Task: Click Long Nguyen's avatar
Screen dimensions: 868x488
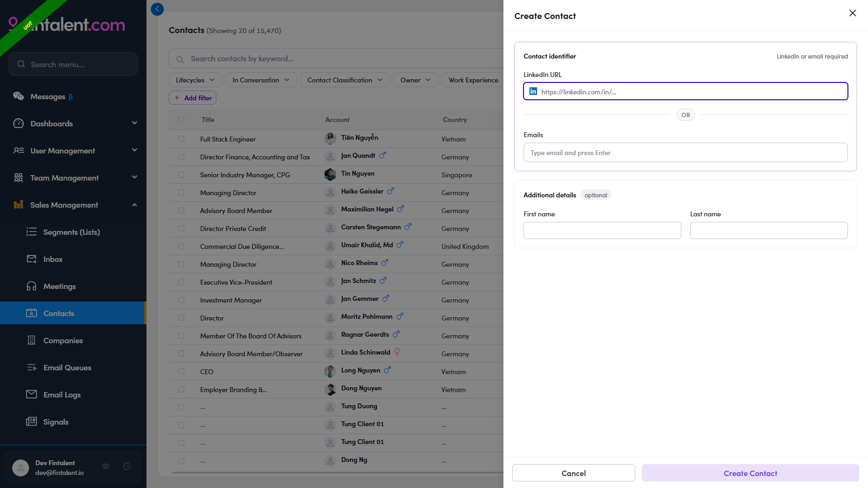Action: [x=330, y=371]
